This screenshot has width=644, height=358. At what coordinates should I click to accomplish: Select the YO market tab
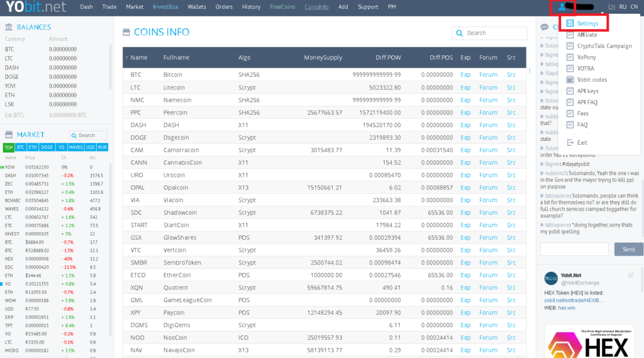pyautogui.click(x=61, y=147)
